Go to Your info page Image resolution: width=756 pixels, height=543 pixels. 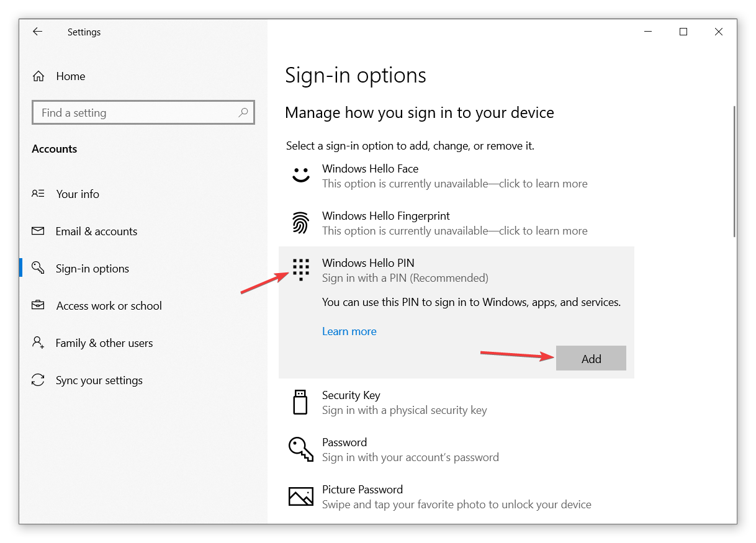pos(78,194)
